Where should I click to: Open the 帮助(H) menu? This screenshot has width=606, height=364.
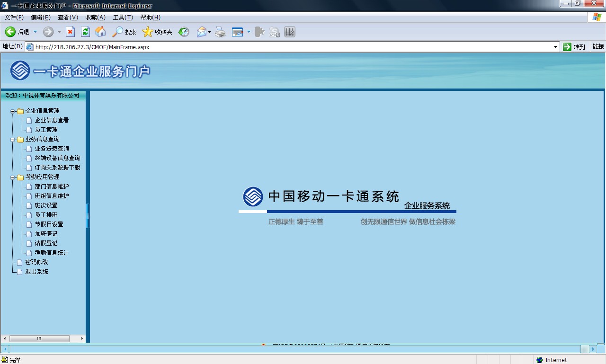click(150, 18)
